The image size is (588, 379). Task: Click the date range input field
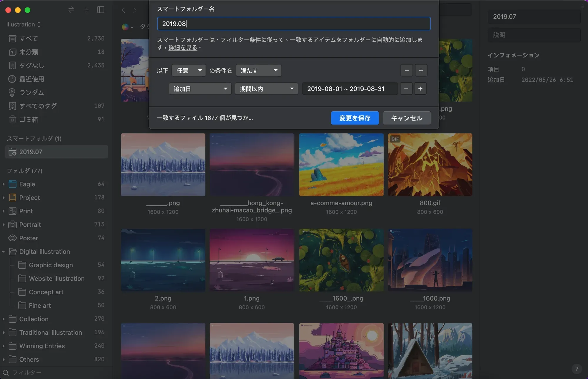coord(350,89)
